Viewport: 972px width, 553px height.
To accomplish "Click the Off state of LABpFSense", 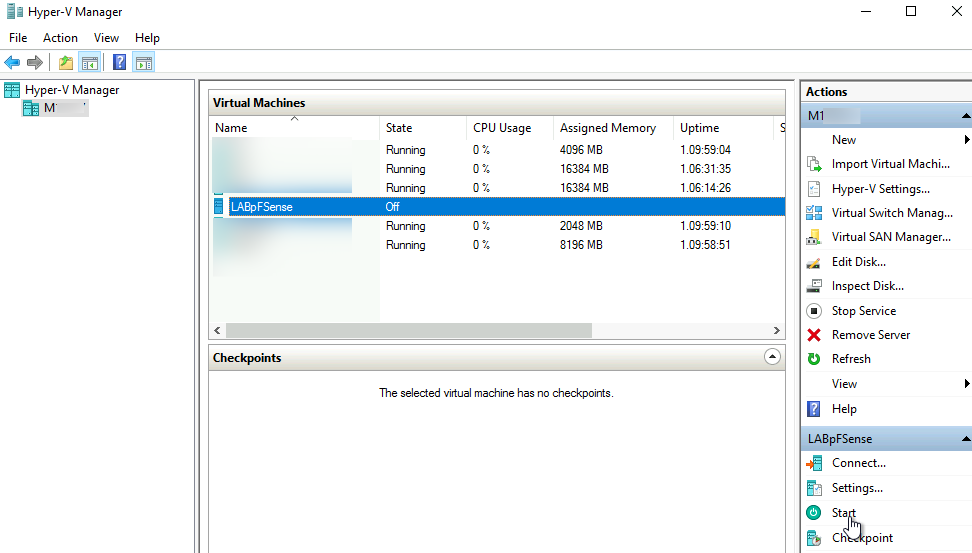I will (x=392, y=206).
